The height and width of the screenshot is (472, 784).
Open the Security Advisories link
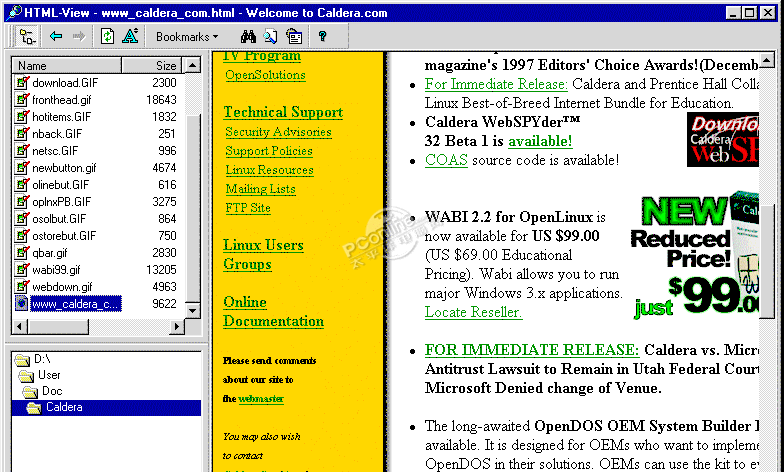click(278, 132)
